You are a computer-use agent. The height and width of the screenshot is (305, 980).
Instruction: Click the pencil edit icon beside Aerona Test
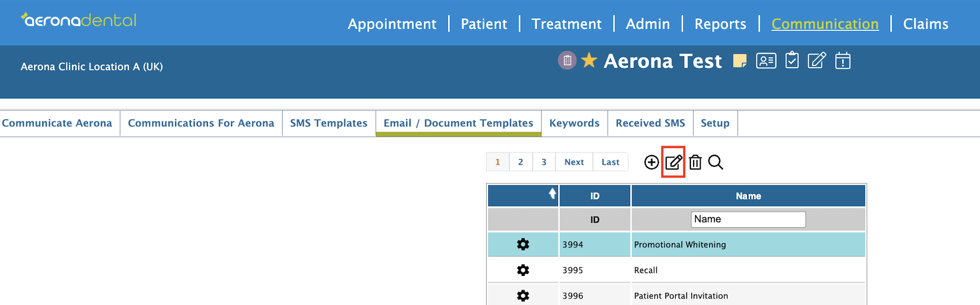(816, 60)
